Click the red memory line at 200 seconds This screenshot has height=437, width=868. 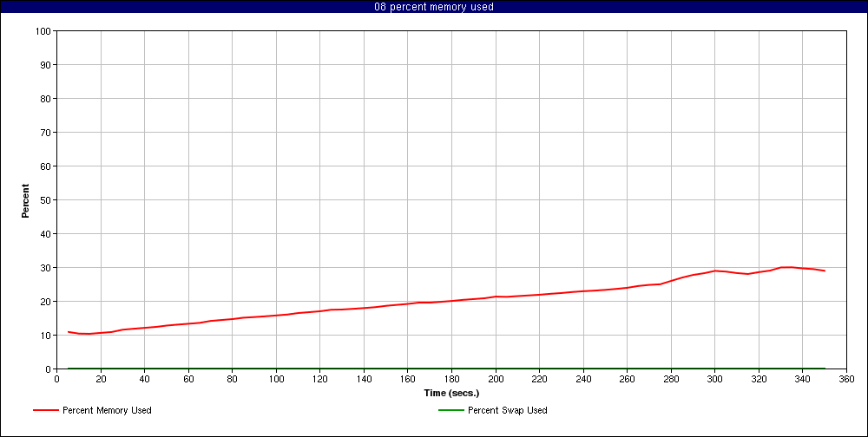coord(496,297)
